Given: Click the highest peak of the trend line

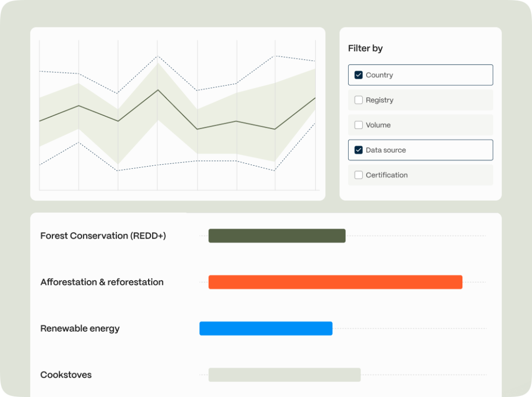Looking at the screenshot, I should point(157,89).
